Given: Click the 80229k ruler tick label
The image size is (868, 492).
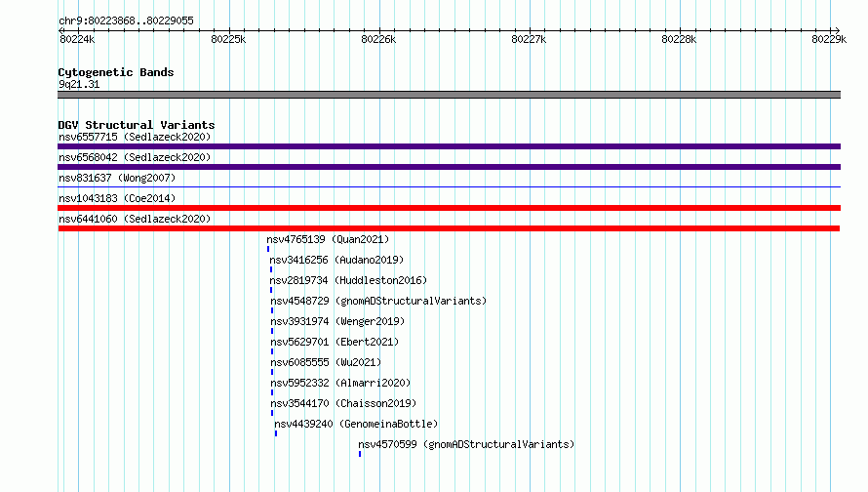Looking at the screenshot, I should point(829,39).
